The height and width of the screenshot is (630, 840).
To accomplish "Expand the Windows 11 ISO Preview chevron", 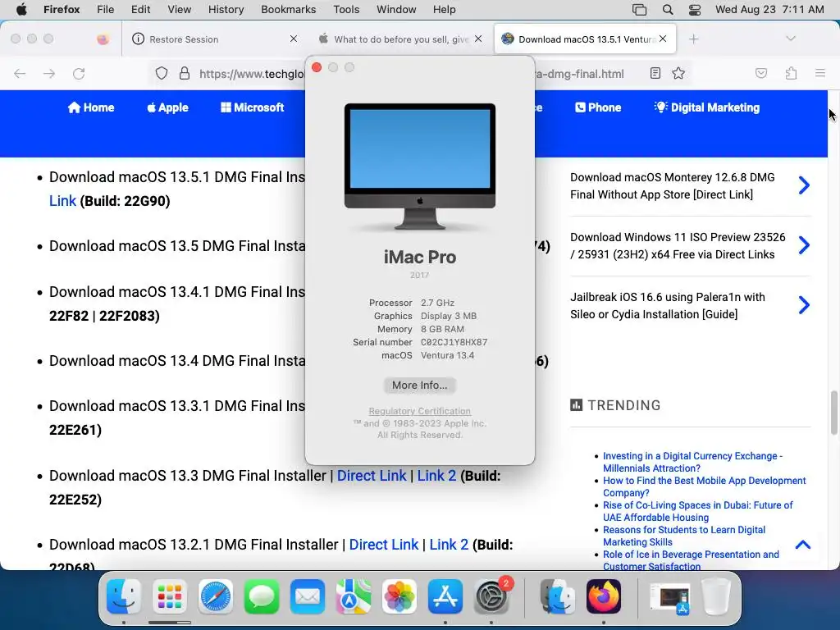I will (804, 245).
